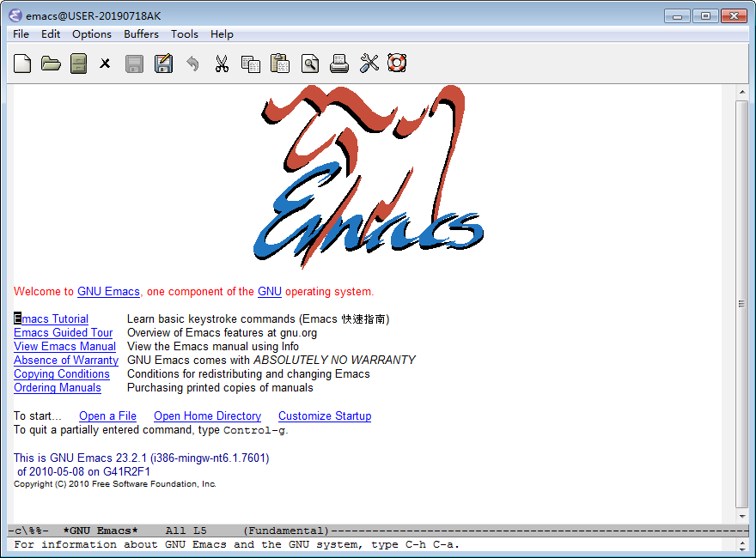Click the echo area message about GNU Emacs
Viewport: 756px width, 558px height.
pyautogui.click(x=237, y=544)
